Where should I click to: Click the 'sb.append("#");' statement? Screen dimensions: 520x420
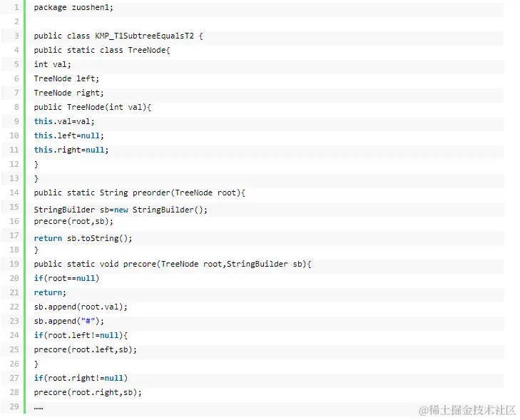[68, 321]
